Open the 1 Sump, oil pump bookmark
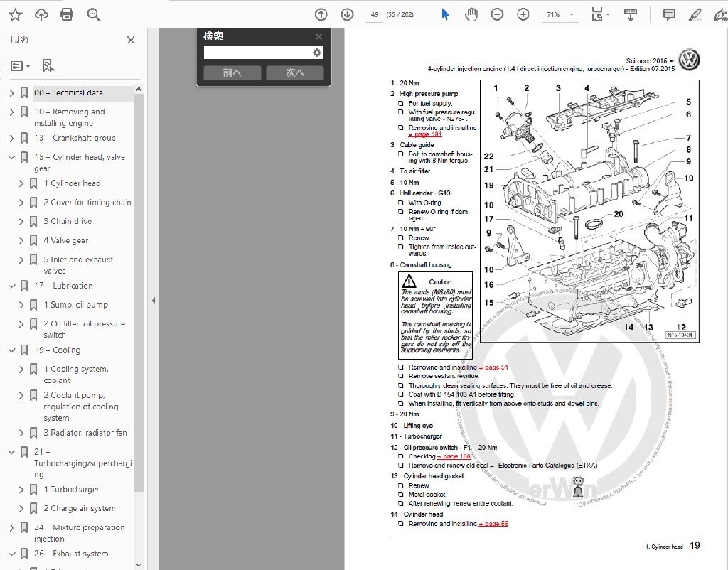The image size is (728, 570). (75, 305)
